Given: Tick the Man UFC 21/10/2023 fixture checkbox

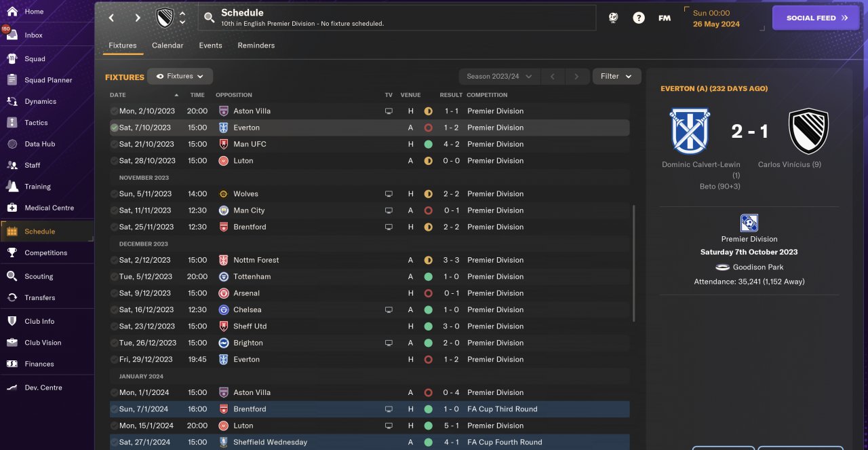Looking at the screenshot, I should pyautogui.click(x=114, y=145).
